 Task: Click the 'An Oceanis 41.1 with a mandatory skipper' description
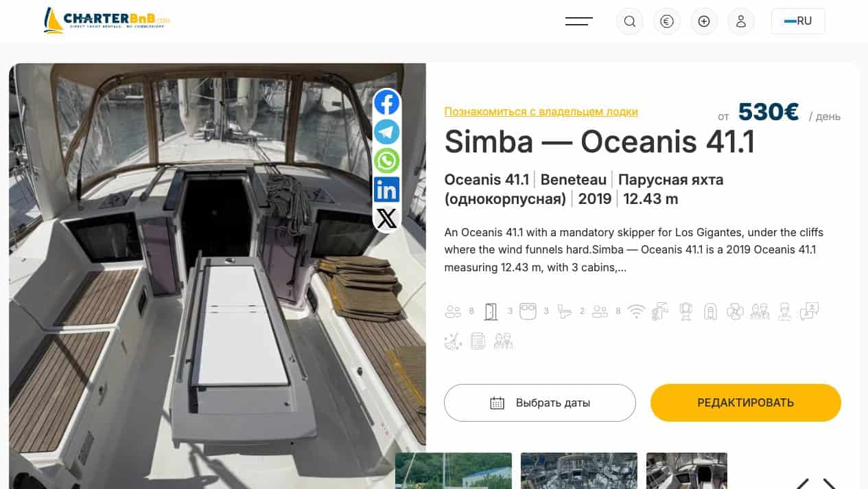point(633,250)
